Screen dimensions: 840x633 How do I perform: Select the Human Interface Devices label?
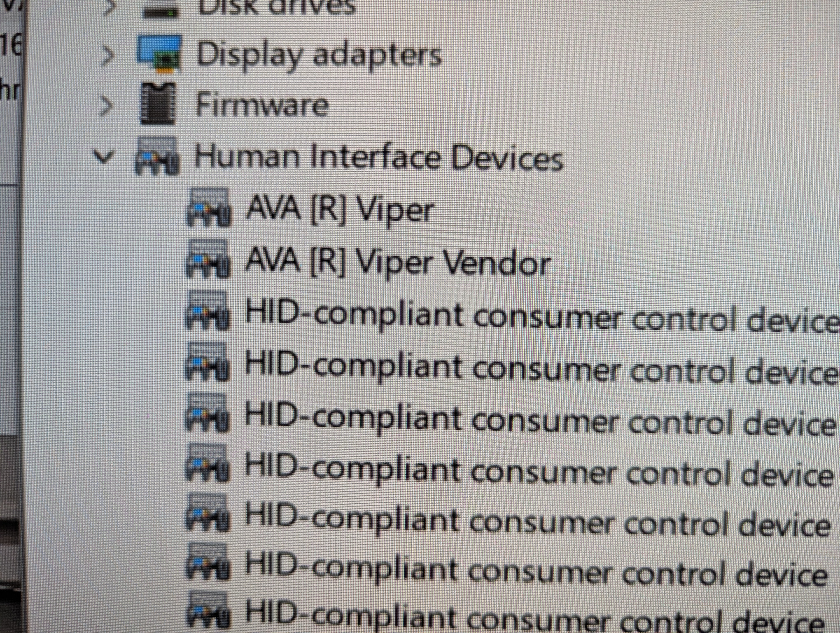click(x=378, y=157)
